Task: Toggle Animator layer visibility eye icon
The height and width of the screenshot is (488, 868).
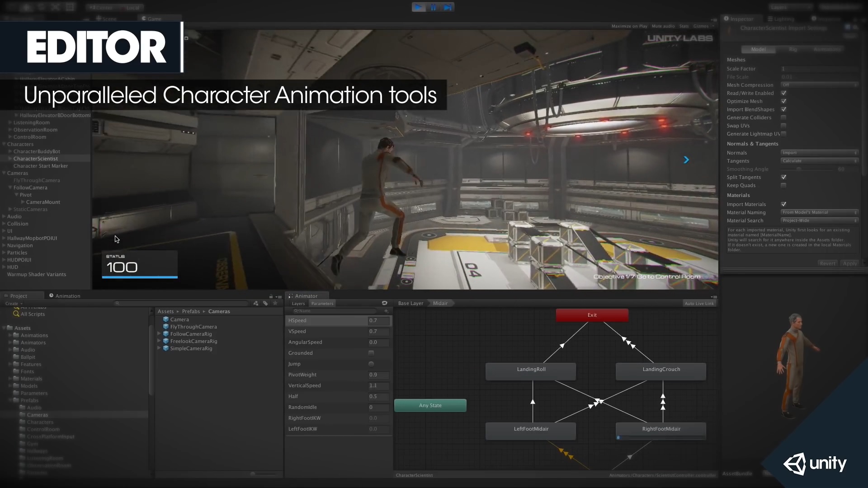Action: click(385, 303)
